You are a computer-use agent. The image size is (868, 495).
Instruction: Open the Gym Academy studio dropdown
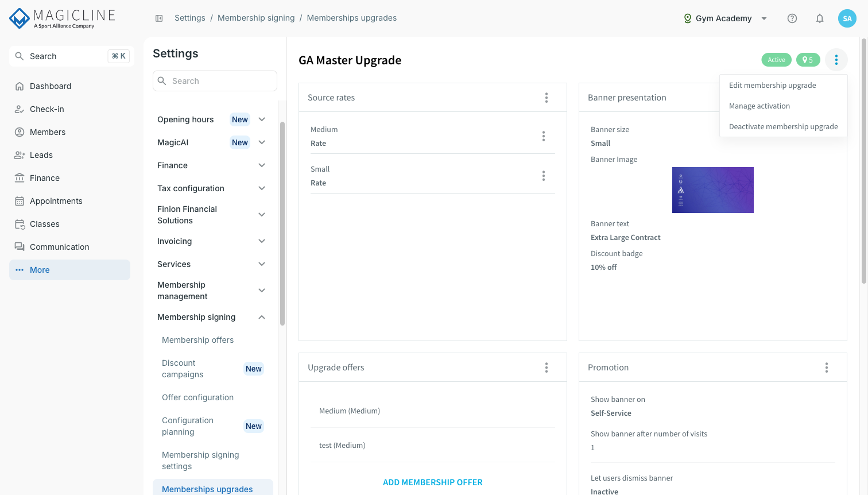pyautogui.click(x=726, y=18)
